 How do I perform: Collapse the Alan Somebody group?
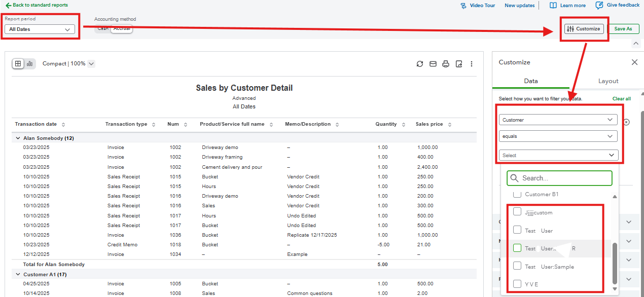[x=18, y=138]
